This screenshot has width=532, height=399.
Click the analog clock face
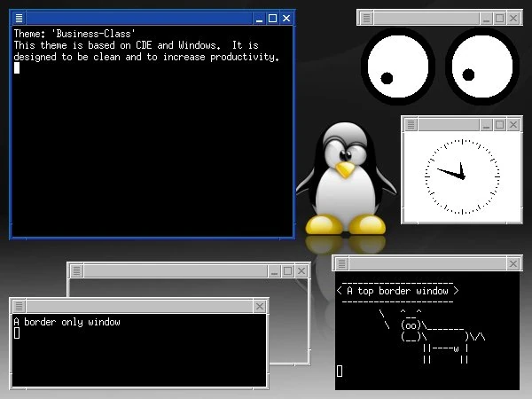click(462, 176)
